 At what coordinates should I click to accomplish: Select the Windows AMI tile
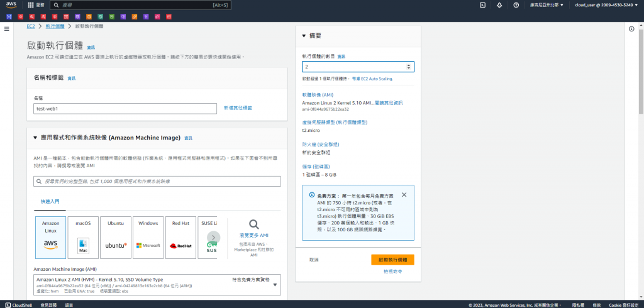point(148,238)
